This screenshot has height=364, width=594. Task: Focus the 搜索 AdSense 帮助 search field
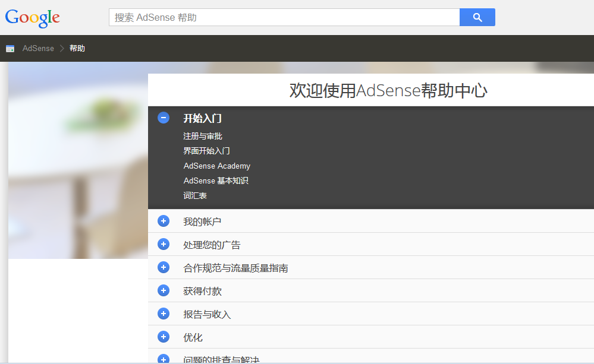pos(284,17)
